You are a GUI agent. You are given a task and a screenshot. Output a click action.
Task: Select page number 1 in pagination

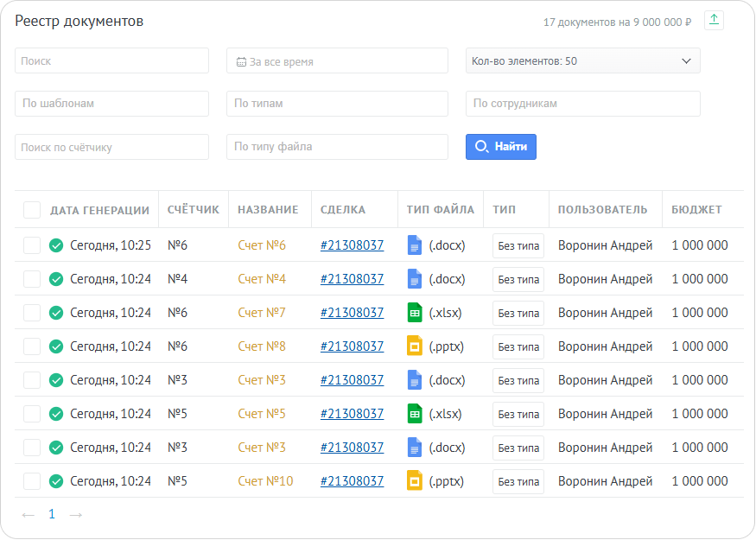point(52,514)
